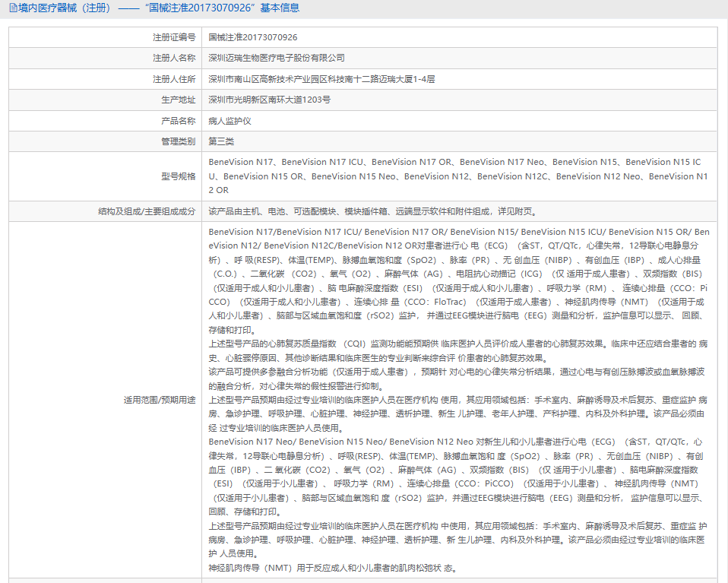This screenshot has width=728, height=583.
Task: Select model list starting BeneVision N17、BeneVision N17 ICU
Action: tap(458, 176)
